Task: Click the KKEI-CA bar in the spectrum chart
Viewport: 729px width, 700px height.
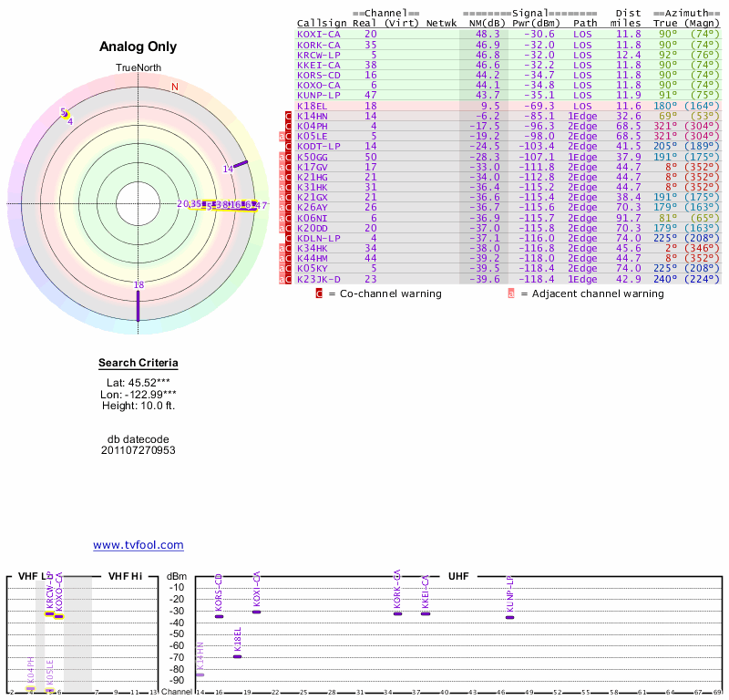Action: click(426, 613)
